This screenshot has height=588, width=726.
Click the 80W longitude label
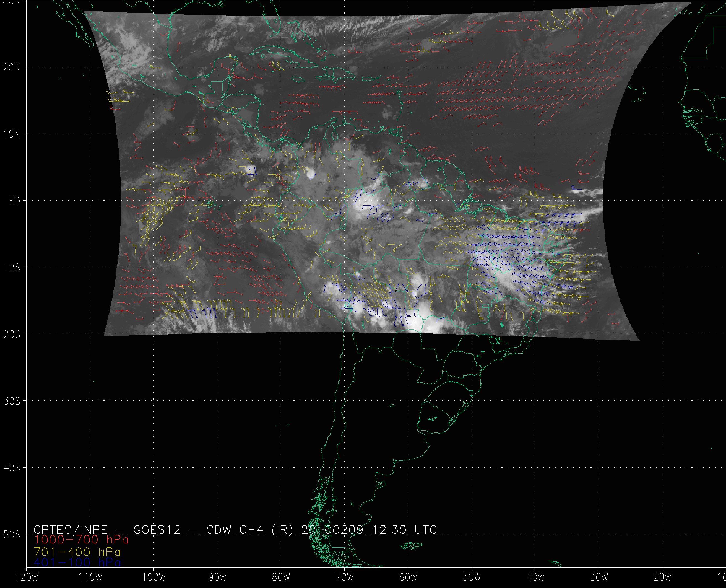click(281, 577)
